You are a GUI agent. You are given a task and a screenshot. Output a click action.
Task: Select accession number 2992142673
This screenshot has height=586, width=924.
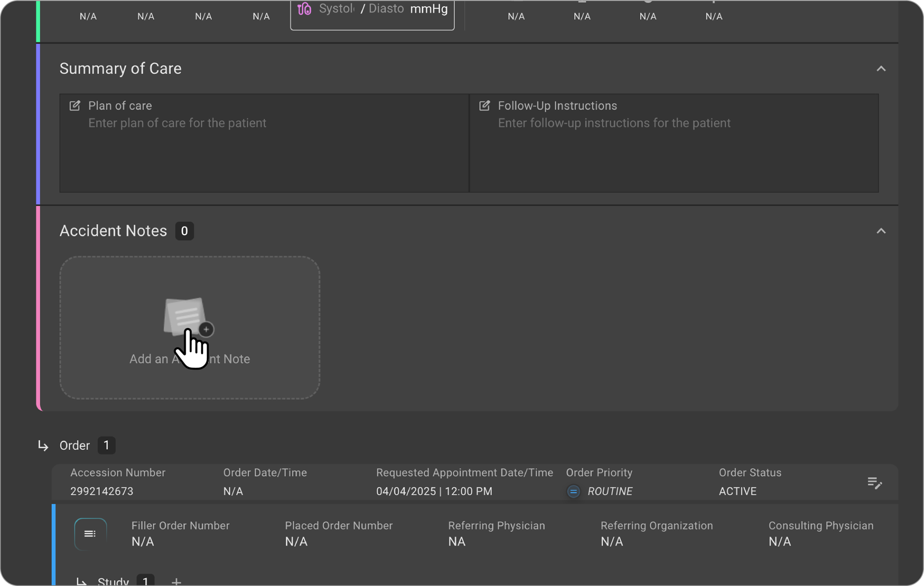102,491
